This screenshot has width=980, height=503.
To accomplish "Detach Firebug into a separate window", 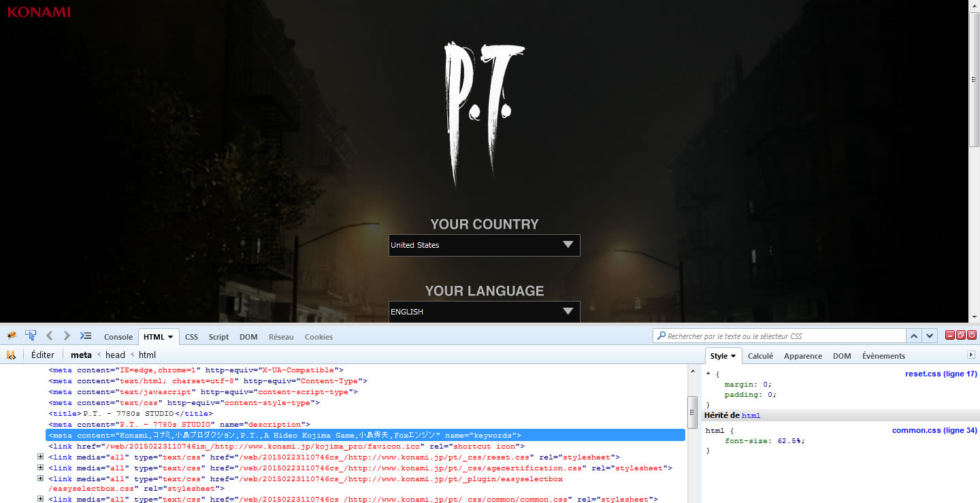I will tap(960, 336).
